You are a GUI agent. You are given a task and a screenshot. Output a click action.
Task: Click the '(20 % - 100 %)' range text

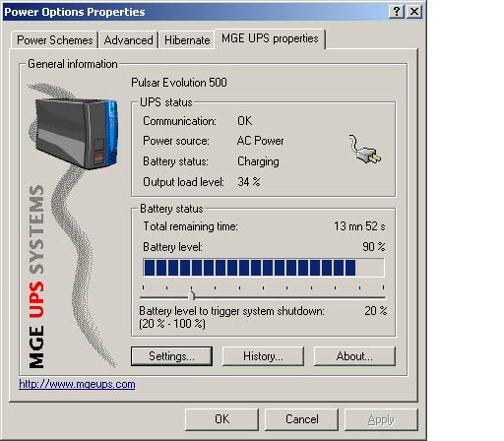pos(172,324)
